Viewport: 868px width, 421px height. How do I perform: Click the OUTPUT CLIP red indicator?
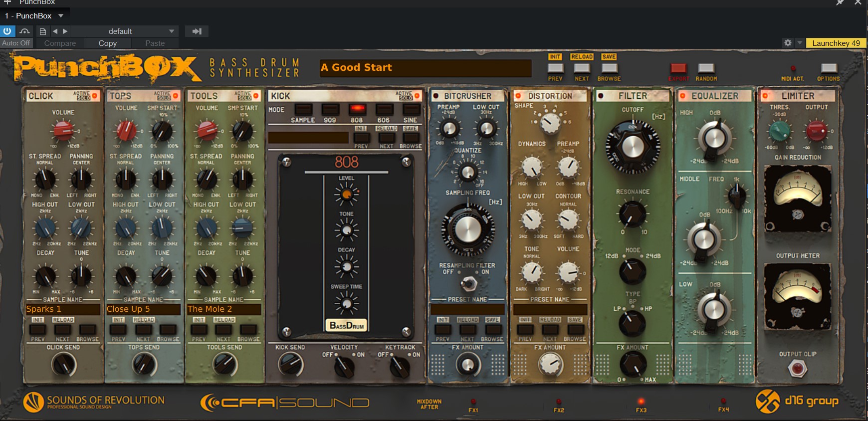click(x=797, y=369)
